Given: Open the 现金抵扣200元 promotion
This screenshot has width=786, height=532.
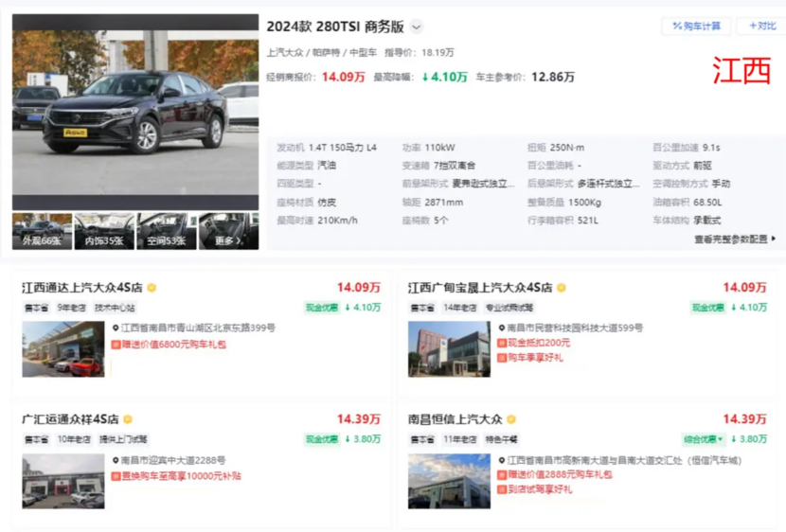Looking at the screenshot, I should coord(539,343).
